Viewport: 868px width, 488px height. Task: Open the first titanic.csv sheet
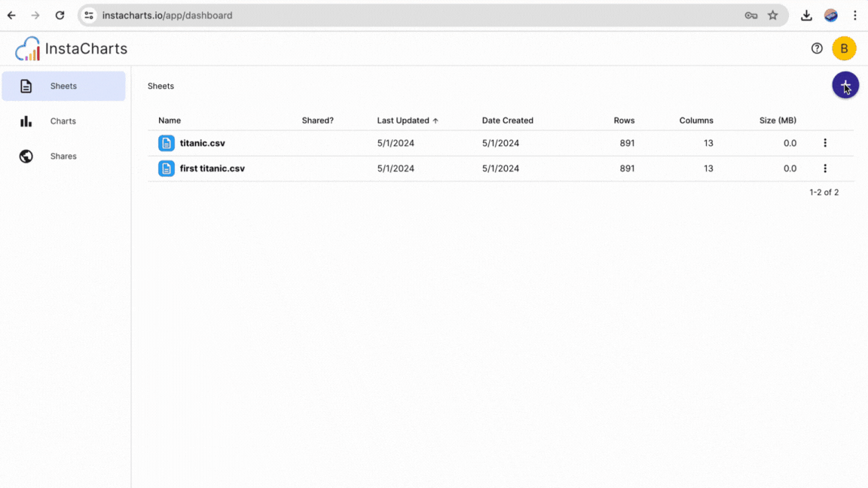pyautogui.click(x=212, y=168)
